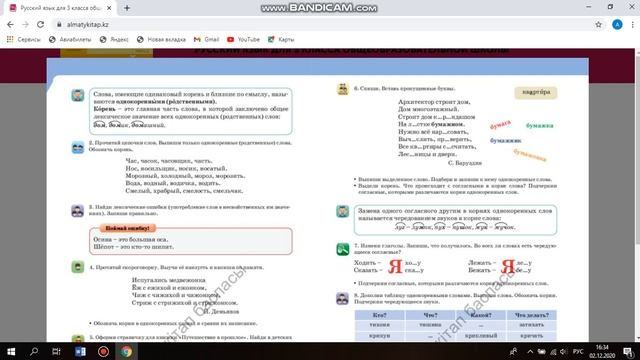Open the Карты bookmark
Screen dimensions: 640x360
281,40
